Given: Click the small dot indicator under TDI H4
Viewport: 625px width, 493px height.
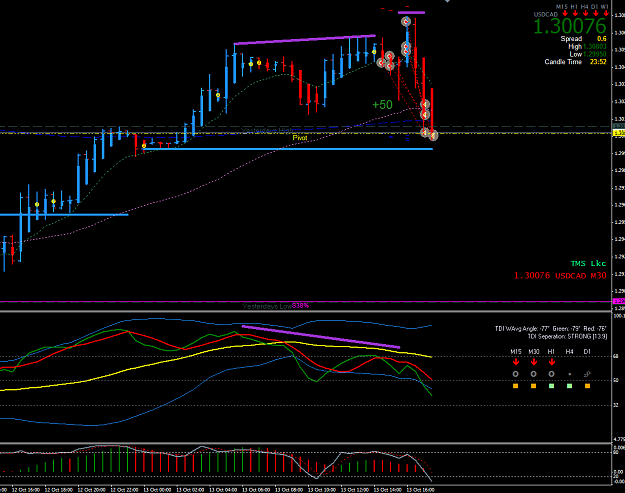Looking at the screenshot, I should (570, 374).
